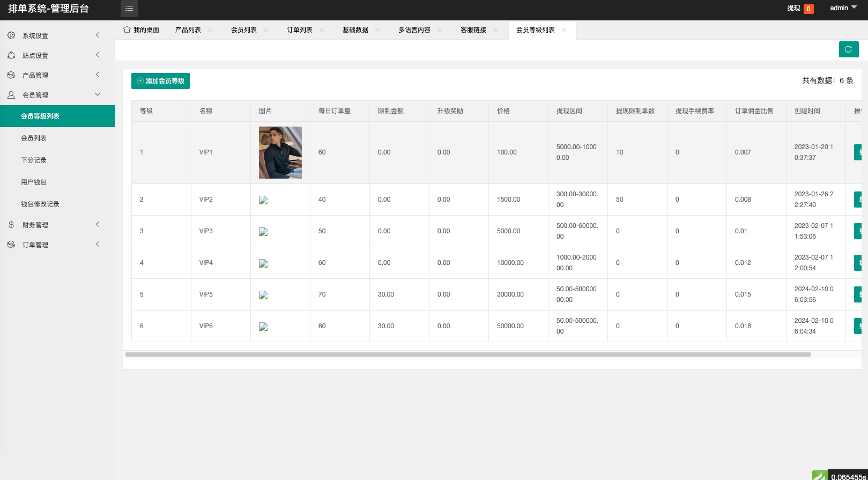Click the 提现 notification link
The height and width of the screenshot is (480, 868).
tap(793, 8)
